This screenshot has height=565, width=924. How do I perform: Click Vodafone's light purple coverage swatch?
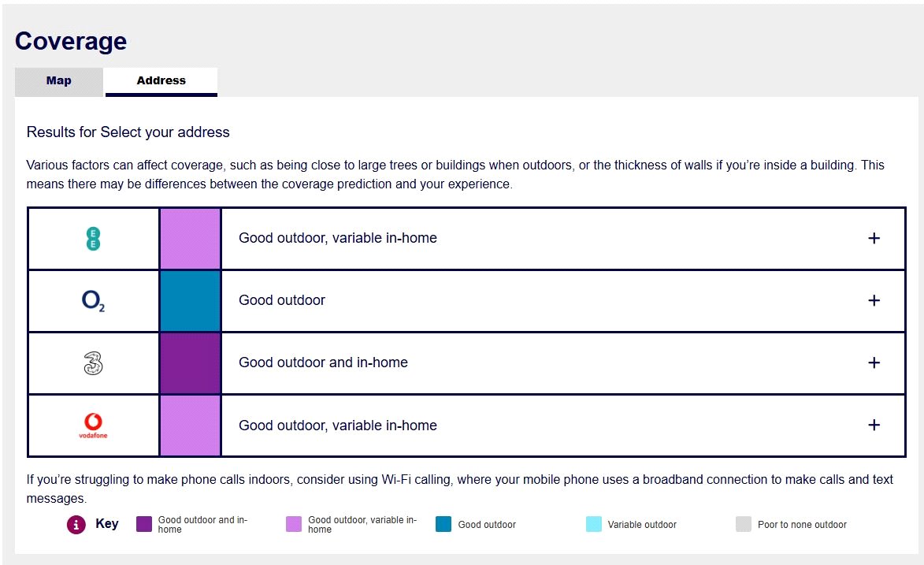(190, 426)
